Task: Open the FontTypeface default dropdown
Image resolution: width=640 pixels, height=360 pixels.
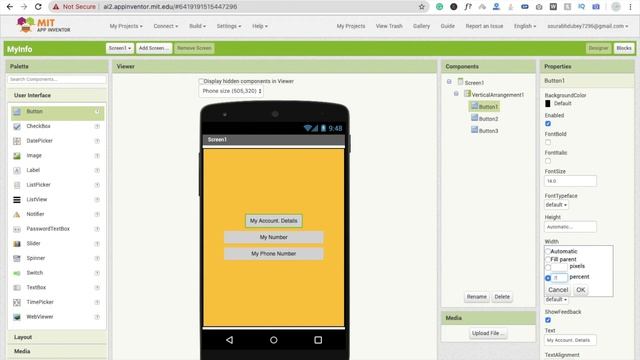Action: point(556,204)
